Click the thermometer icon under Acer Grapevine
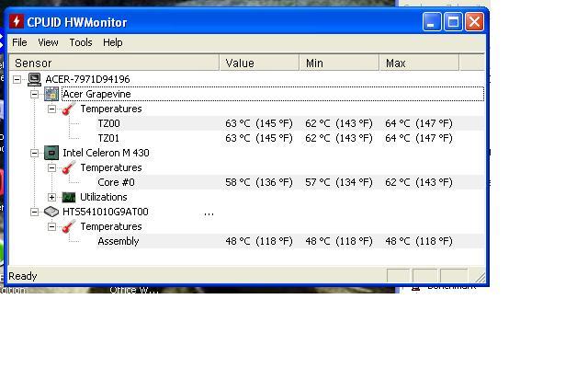The height and width of the screenshot is (368, 588). pos(69,109)
